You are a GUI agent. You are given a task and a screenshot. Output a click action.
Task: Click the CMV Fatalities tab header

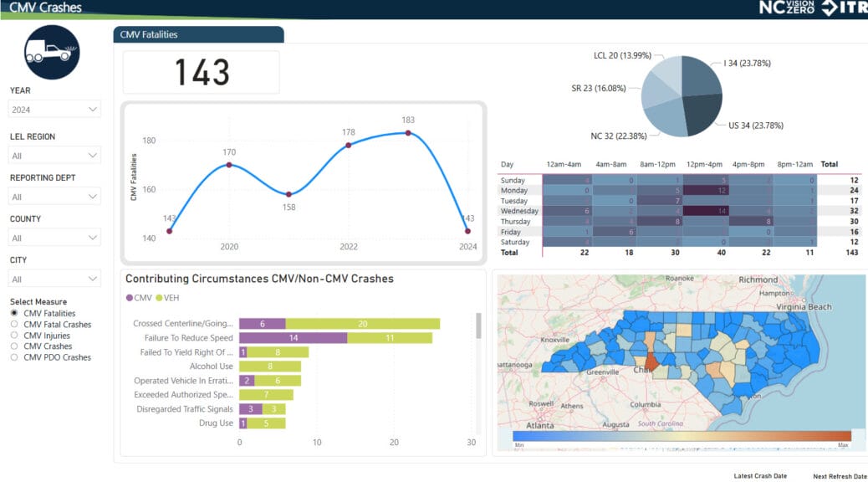click(x=198, y=34)
